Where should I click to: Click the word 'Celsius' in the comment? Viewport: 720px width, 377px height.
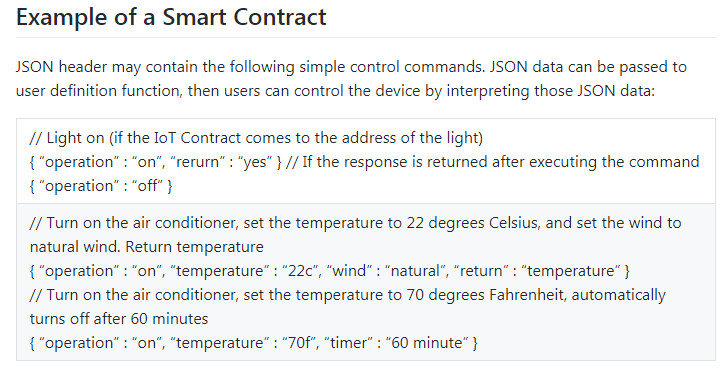point(513,223)
